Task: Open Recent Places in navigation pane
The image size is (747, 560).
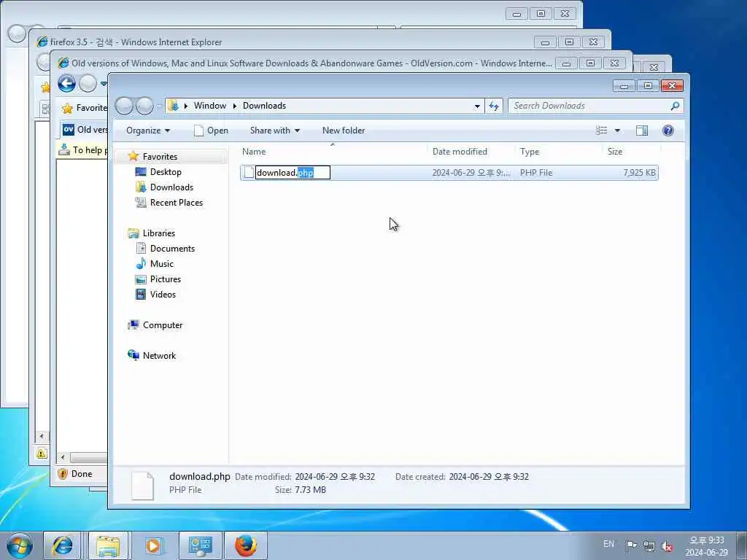Action: click(x=177, y=203)
